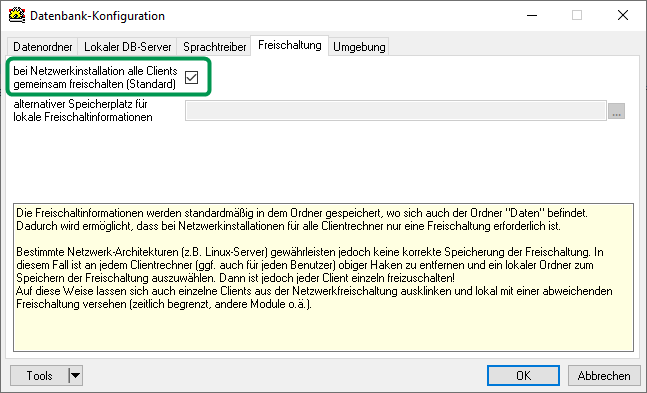Open the Lokaler DB-Server tab

[128, 47]
